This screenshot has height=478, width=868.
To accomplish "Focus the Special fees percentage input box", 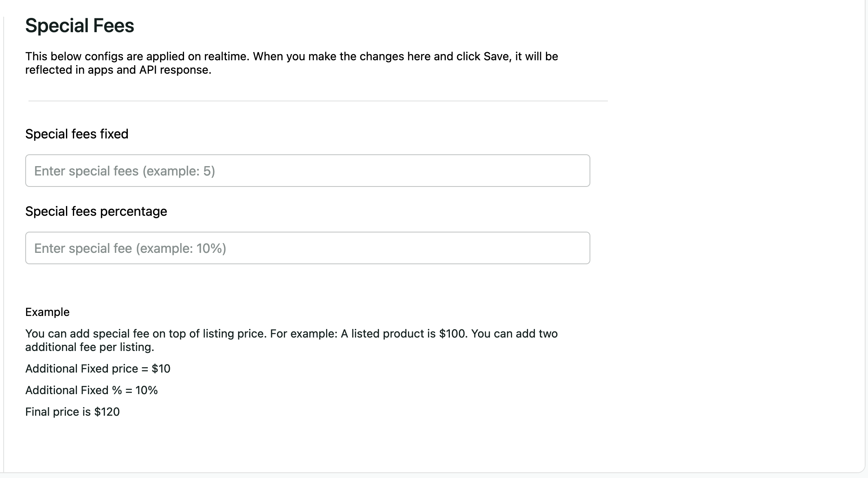I will pyautogui.click(x=307, y=248).
